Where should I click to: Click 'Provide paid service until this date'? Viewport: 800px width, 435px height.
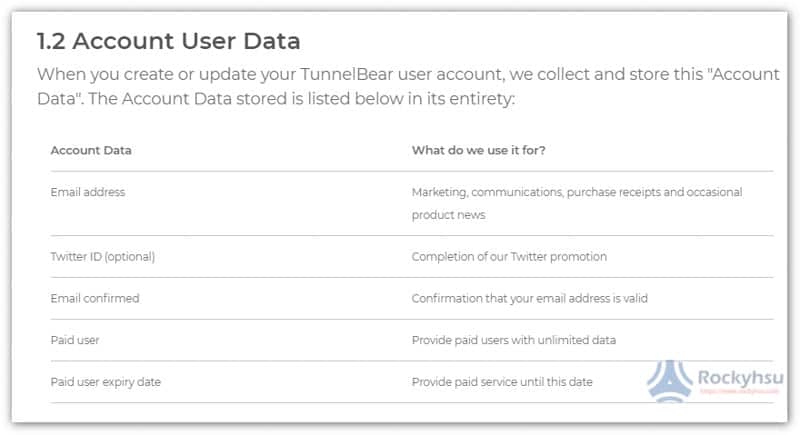pyautogui.click(x=502, y=382)
